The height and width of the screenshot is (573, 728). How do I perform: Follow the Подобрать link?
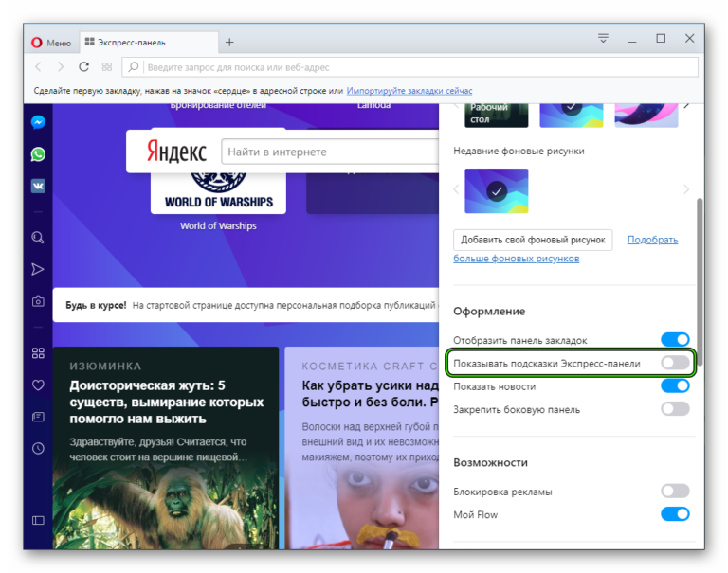pos(652,240)
